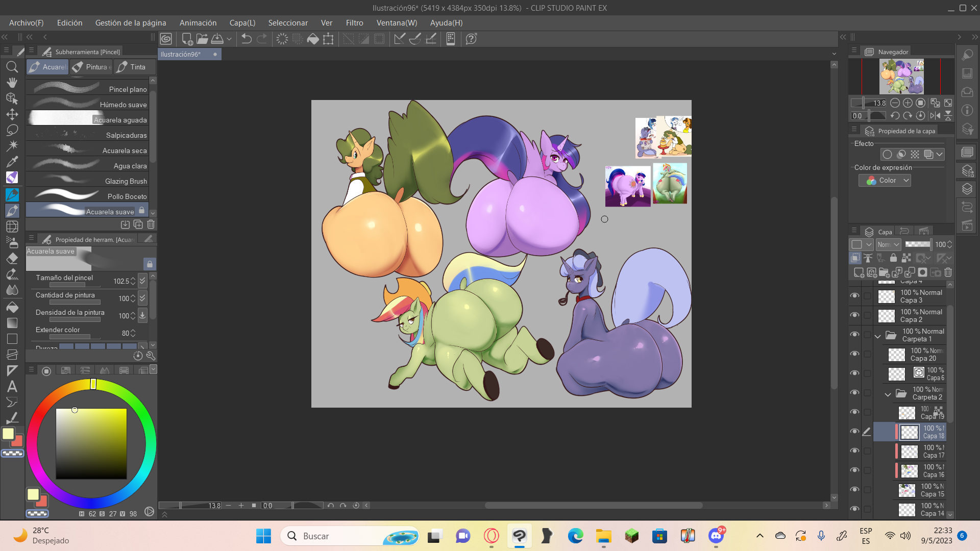Toggle visibility of Carpeta 2 folder

point(854,393)
